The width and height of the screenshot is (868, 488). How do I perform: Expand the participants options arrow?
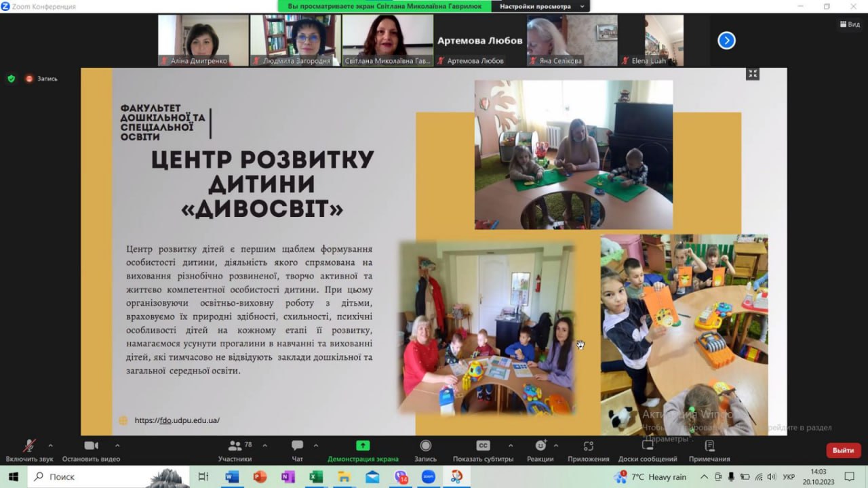coord(264,445)
